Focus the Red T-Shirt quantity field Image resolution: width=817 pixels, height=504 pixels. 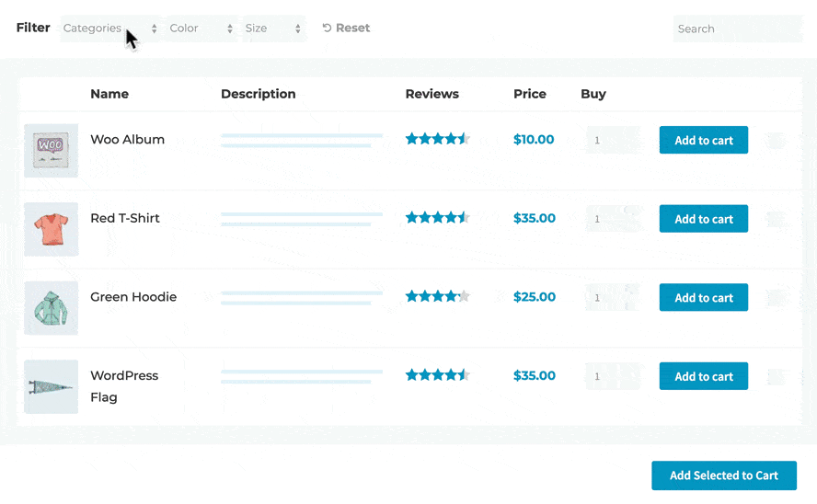(613, 219)
